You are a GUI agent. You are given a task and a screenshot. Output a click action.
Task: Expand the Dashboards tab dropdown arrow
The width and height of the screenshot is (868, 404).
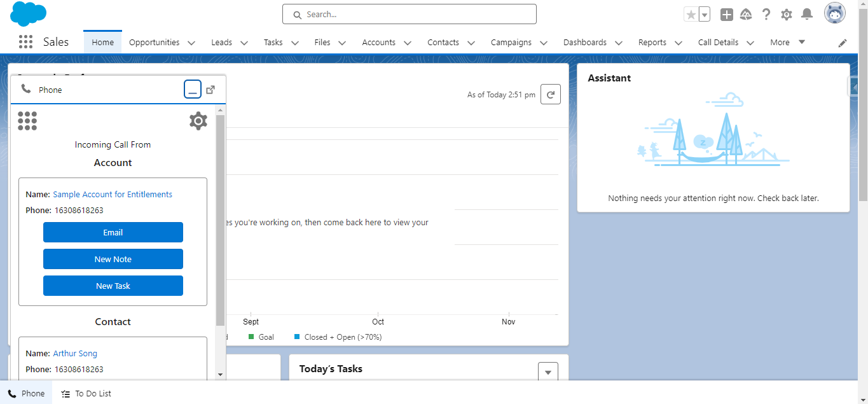point(619,43)
